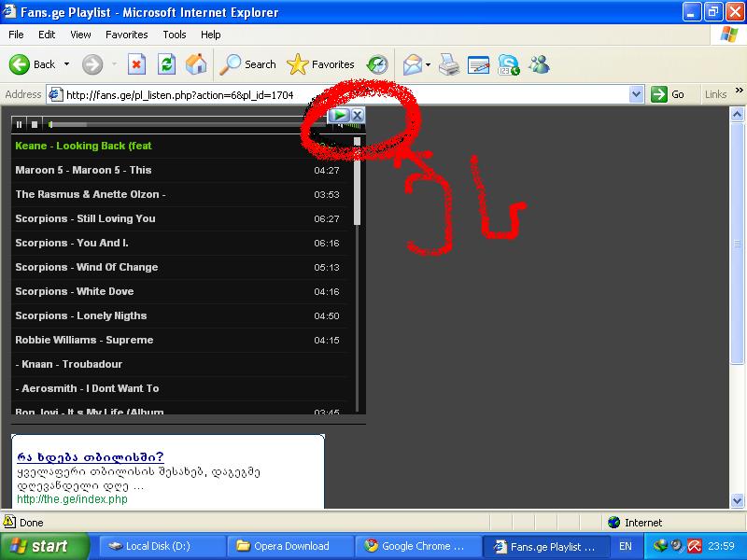This screenshot has height=560, width=747.
Task: Open the Forward button dropdown arrow
Action: (x=114, y=64)
